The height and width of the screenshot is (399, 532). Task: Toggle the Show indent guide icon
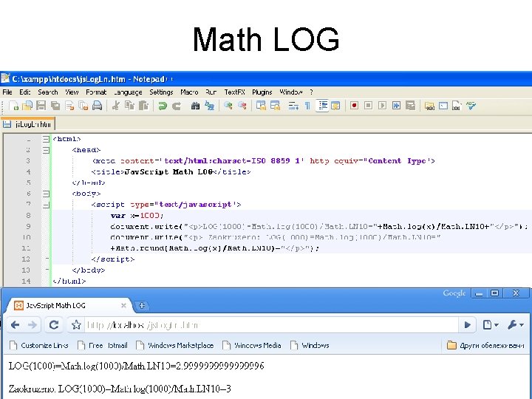[x=322, y=106]
